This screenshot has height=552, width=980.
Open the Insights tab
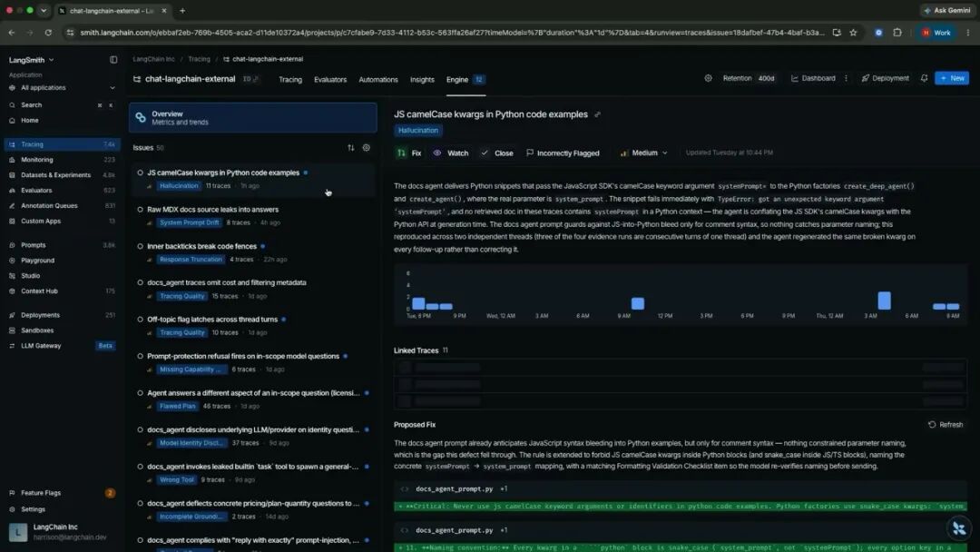pos(422,79)
